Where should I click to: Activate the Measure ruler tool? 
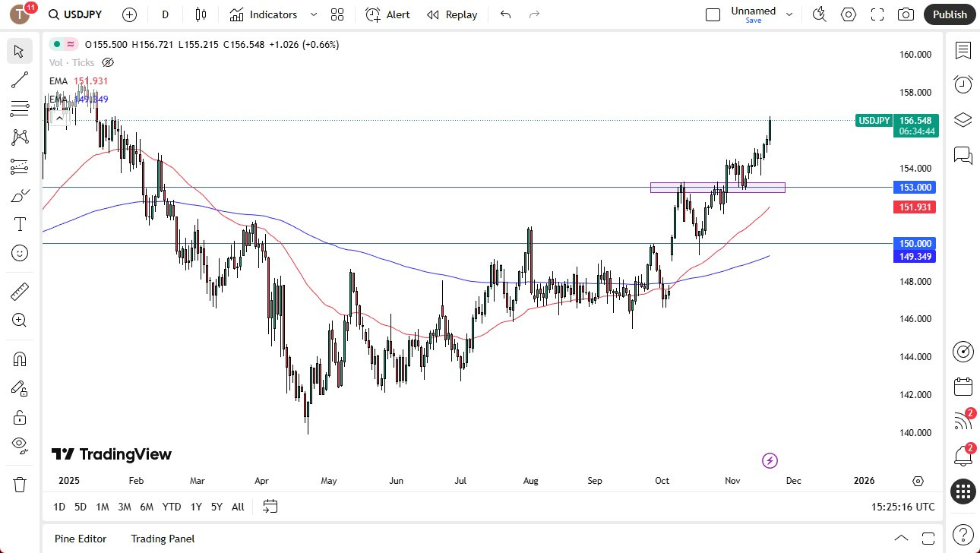pyautogui.click(x=19, y=291)
